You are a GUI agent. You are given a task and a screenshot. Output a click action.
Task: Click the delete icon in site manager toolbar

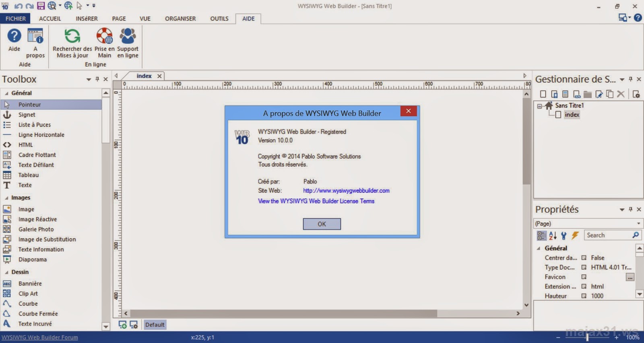pos(621,94)
